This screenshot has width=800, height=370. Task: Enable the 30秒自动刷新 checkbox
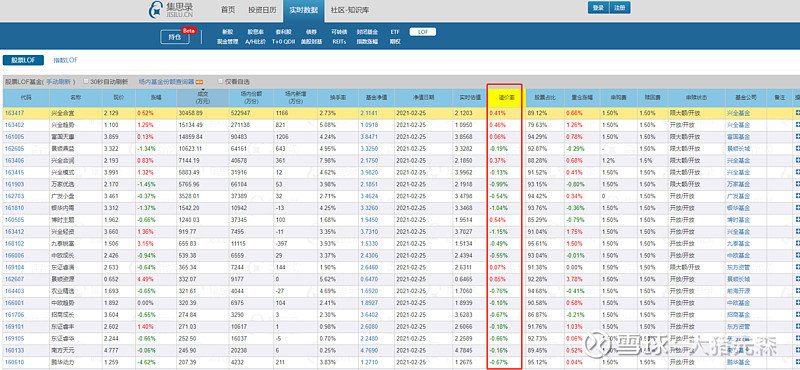(x=86, y=81)
